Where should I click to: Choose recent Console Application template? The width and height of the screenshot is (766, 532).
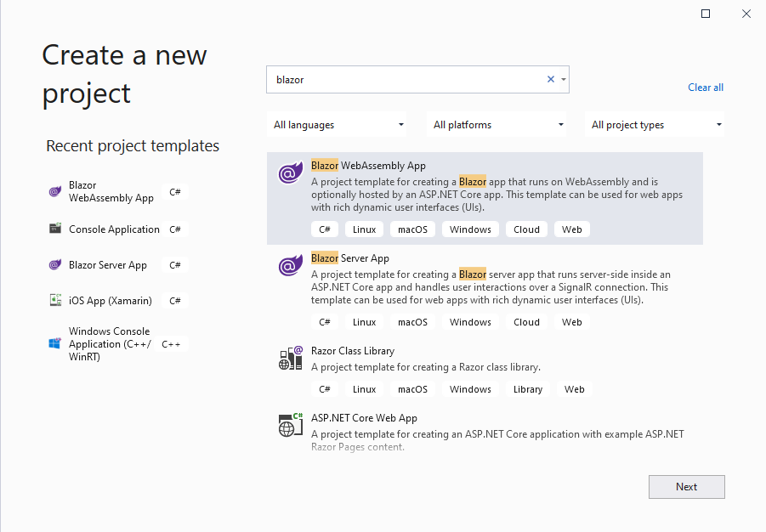[x=114, y=229]
